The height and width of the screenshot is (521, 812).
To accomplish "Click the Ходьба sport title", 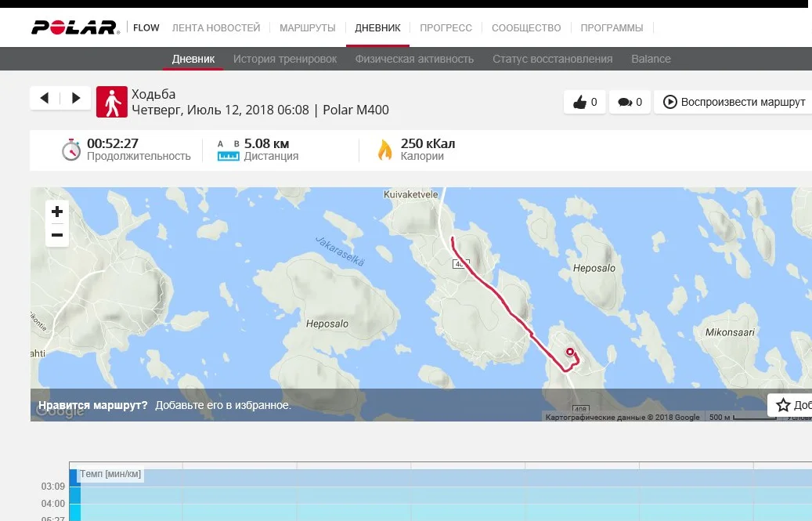I will point(153,94).
